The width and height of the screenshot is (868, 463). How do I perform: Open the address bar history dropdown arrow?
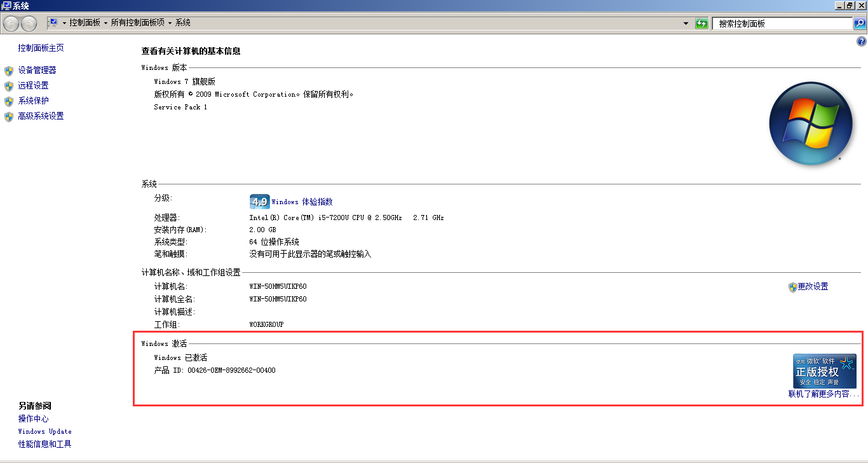(x=686, y=24)
